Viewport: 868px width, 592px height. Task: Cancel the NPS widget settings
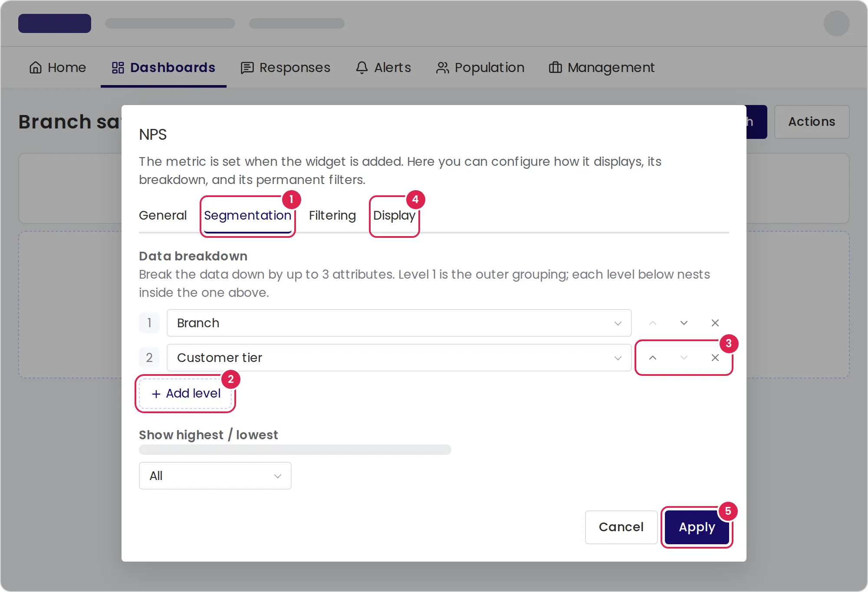pyautogui.click(x=621, y=527)
